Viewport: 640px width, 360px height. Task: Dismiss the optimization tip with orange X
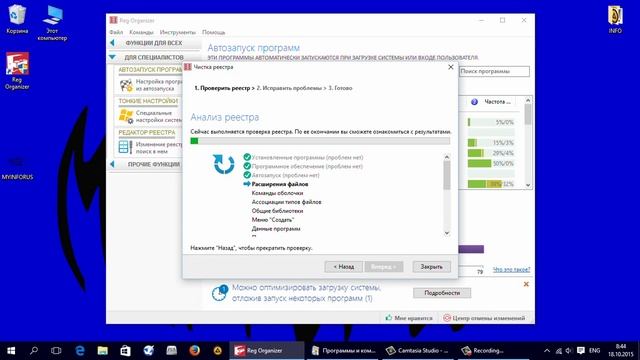526,284
